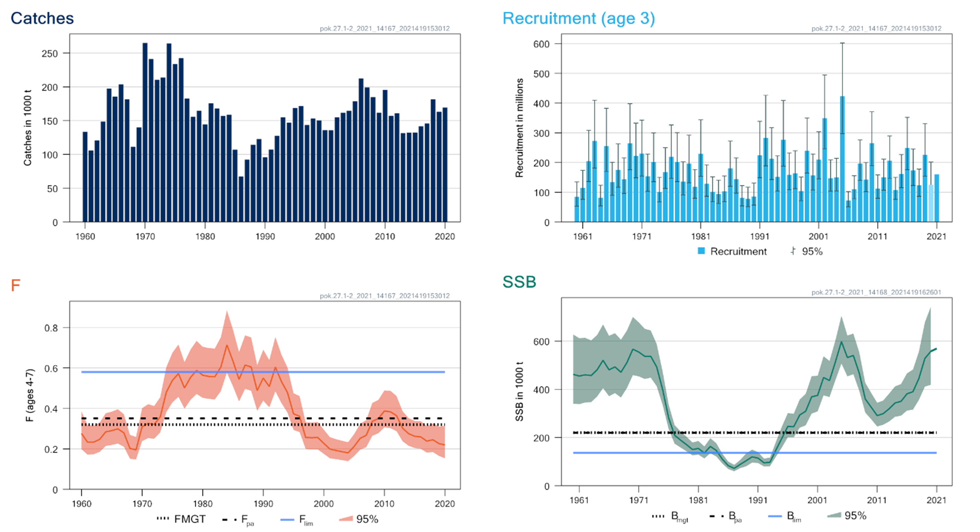
Task: Click the green SSB chart title
Action: 519,282
